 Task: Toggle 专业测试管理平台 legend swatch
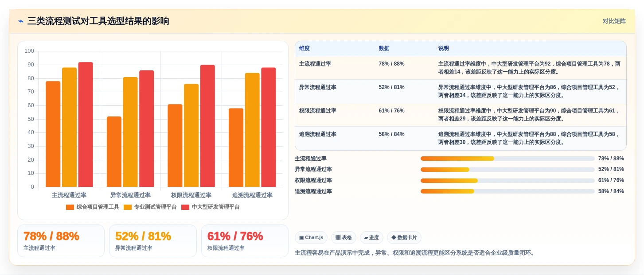coord(128,207)
